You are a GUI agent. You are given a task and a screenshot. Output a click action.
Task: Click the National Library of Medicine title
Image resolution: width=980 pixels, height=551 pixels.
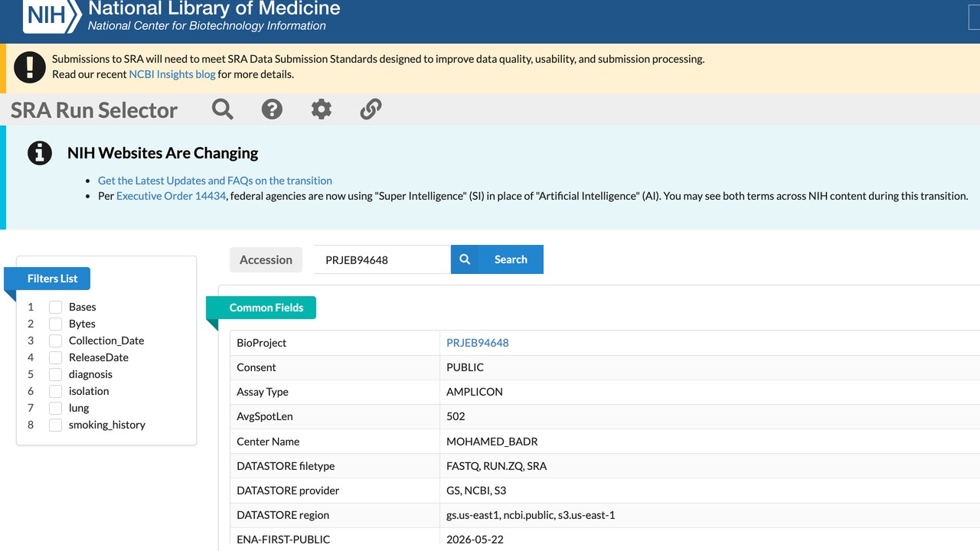pyautogui.click(x=214, y=9)
